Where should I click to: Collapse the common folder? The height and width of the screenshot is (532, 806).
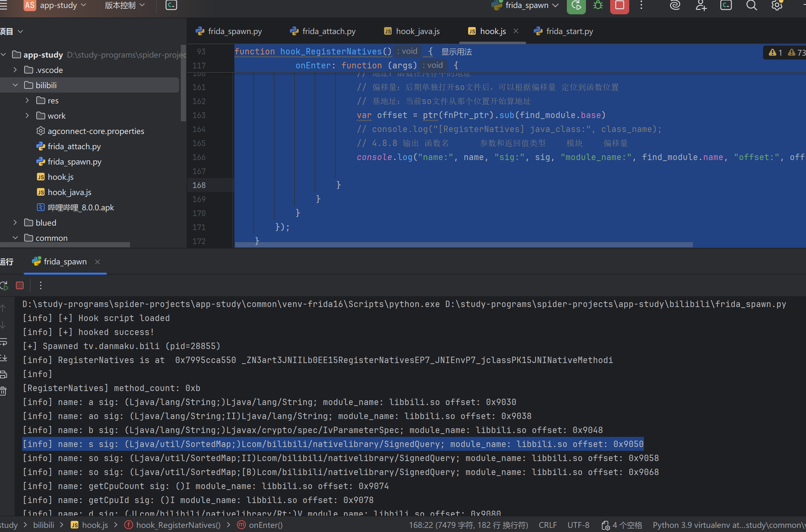pos(15,238)
